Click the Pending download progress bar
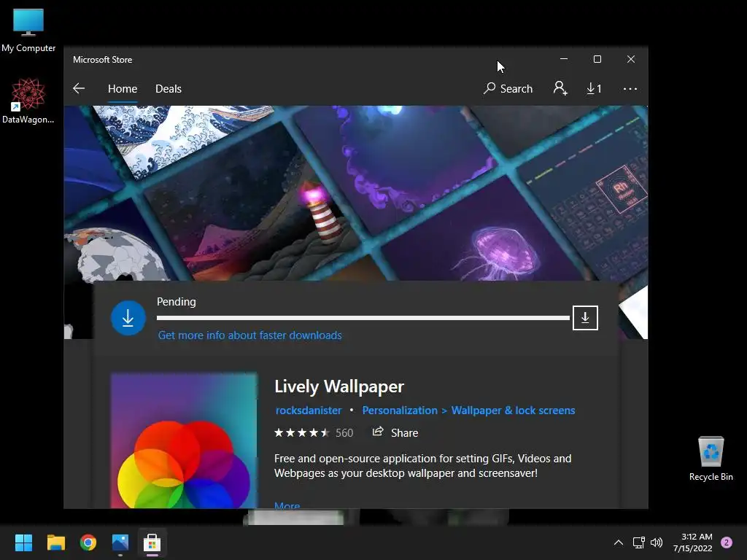Image resolution: width=747 pixels, height=560 pixels. coord(363,318)
